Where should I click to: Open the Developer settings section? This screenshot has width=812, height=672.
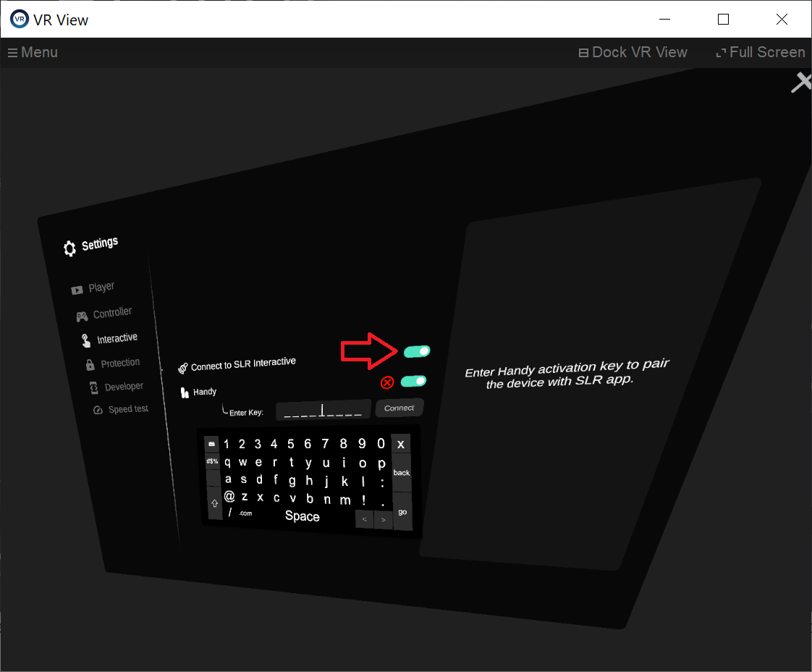point(117,387)
